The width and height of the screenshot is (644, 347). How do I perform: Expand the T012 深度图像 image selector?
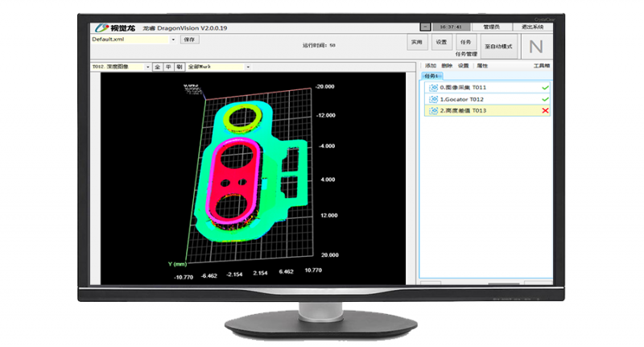click(147, 67)
